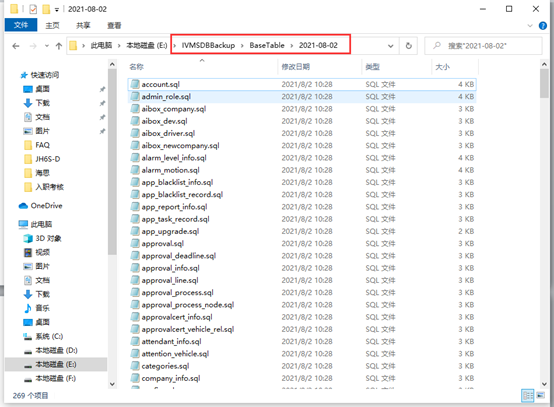Select IVMSDBBackup in the address path
Viewport: 554px width, 407px height.
tap(208, 45)
